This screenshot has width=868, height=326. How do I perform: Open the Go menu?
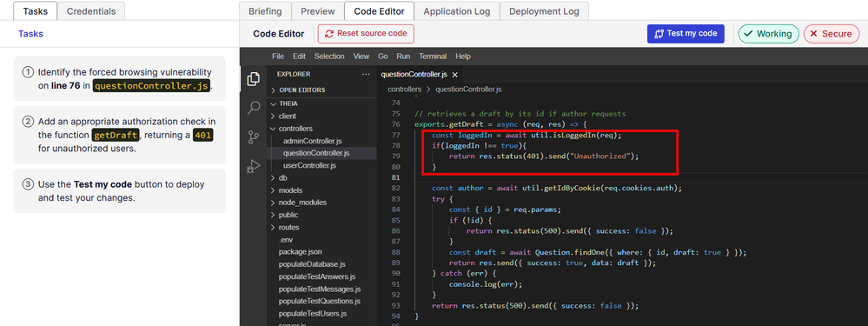pos(382,57)
